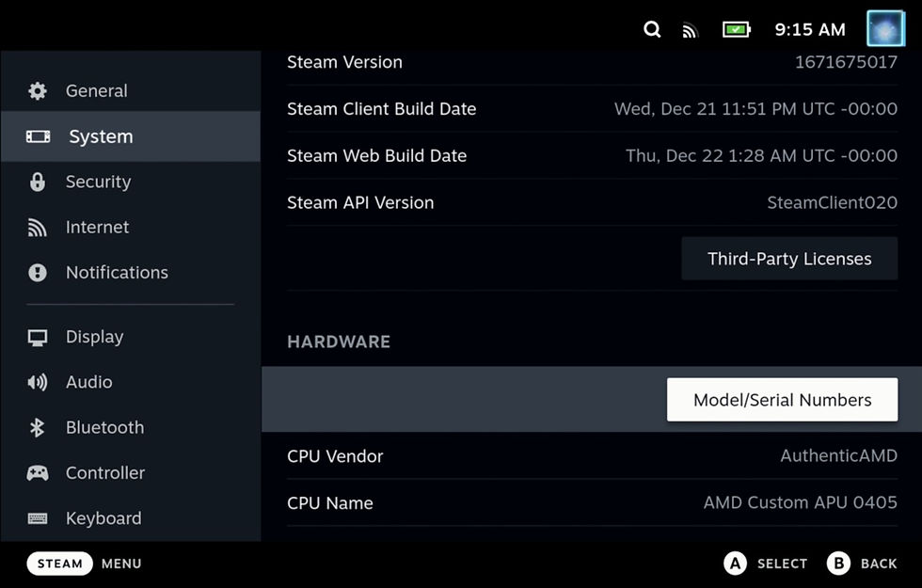This screenshot has width=922, height=588.
Task: Click the Bluetooth symbol icon
Action: click(37, 427)
